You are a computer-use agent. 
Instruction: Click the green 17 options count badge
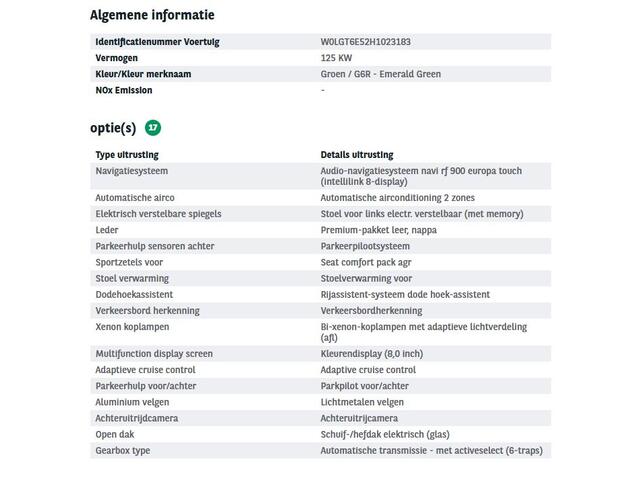(x=152, y=128)
